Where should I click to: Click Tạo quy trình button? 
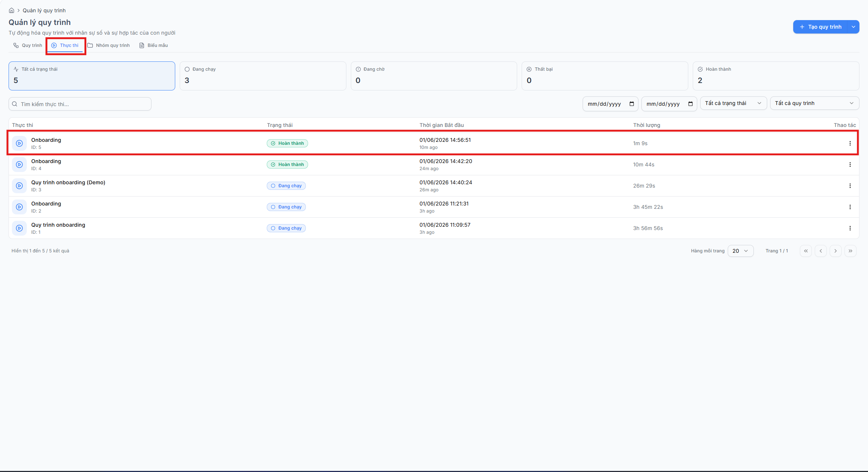820,27
